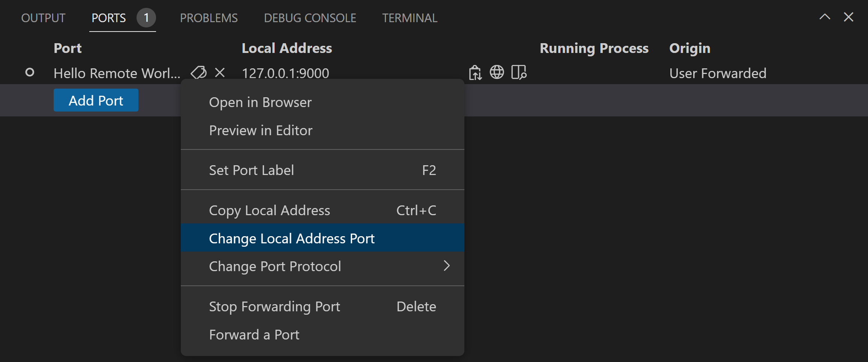868x362 pixels.
Task: Select Forward a Port menu entry
Action: (254, 335)
